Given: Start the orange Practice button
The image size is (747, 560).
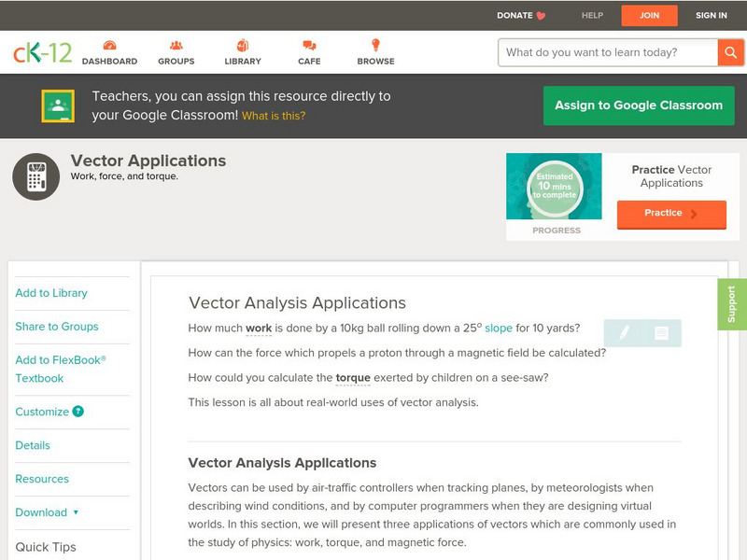Looking at the screenshot, I should pos(670,214).
